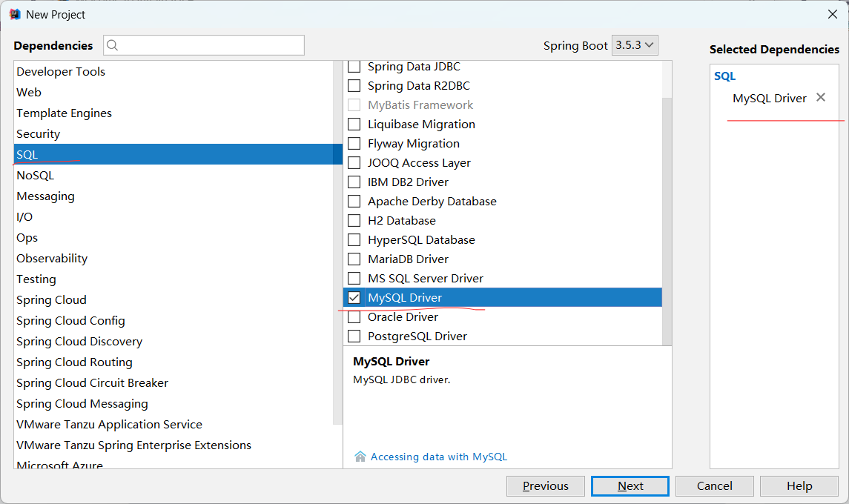Click the dependency list vertical scrollbar
Image resolution: width=849 pixels, height=504 pixels.
coord(667,221)
